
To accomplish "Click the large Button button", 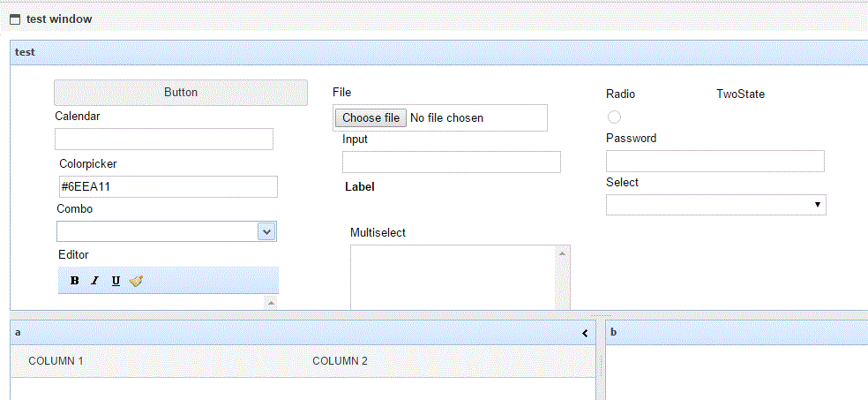I will [181, 93].
